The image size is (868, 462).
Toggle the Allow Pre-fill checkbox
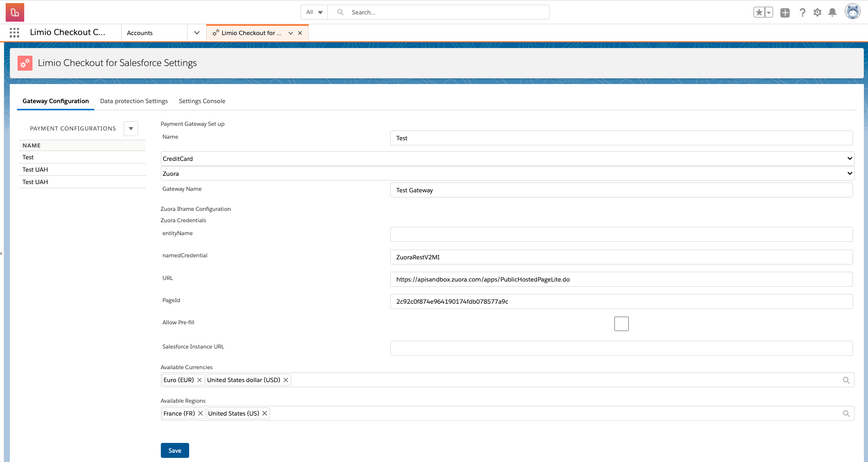pos(622,324)
